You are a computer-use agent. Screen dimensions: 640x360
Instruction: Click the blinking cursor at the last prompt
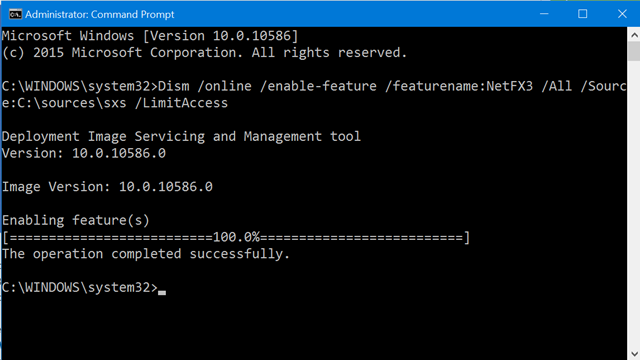tap(162, 292)
